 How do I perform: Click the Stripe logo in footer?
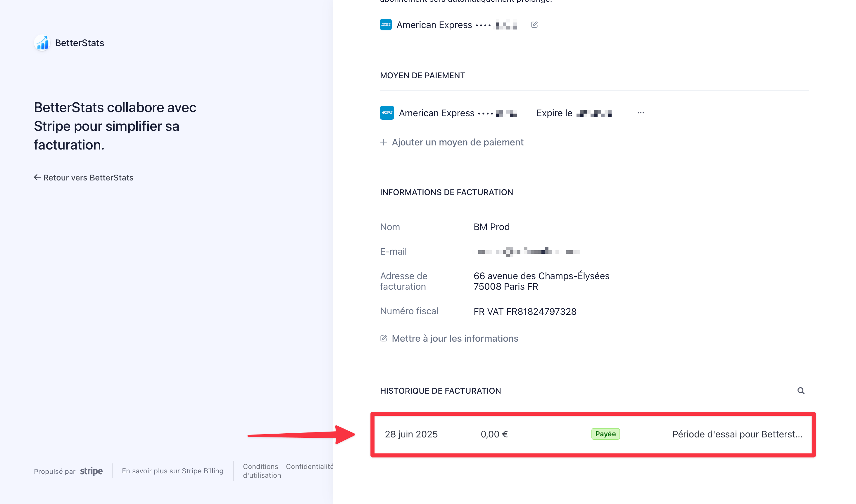tap(91, 471)
